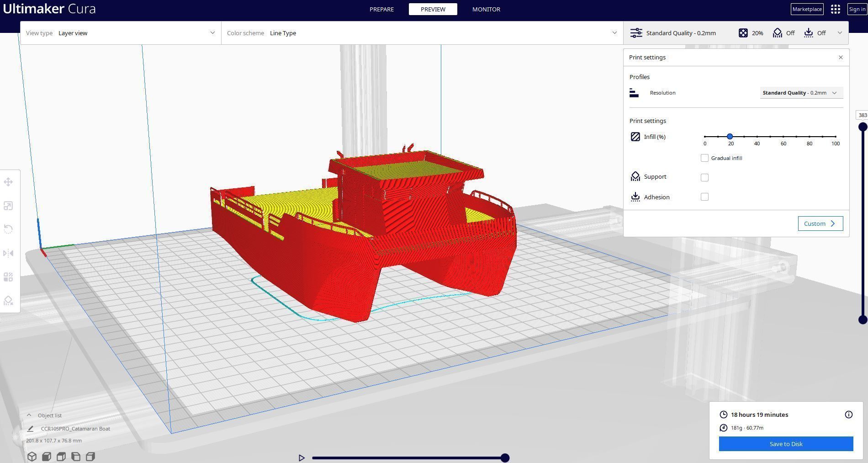Click the print info icon beside time estimate

tap(849, 415)
